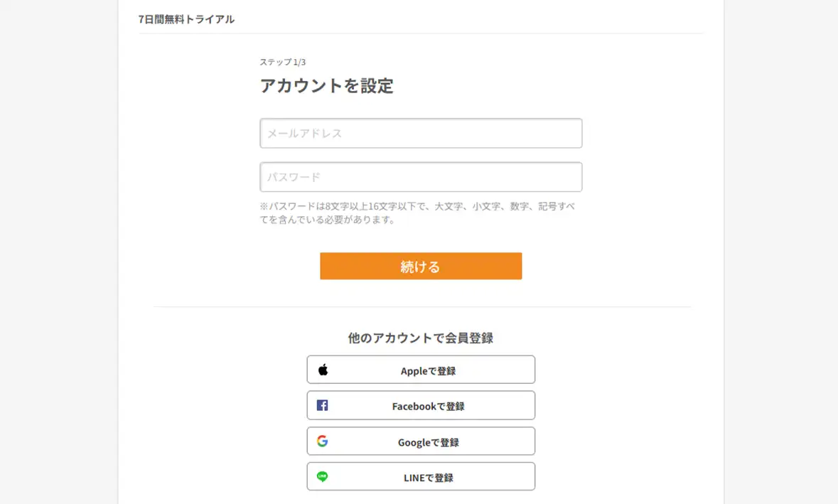Image resolution: width=838 pixels, height=504 pixels.
Task: Select the Googleで登録 button label
Action: click(428, 442)
